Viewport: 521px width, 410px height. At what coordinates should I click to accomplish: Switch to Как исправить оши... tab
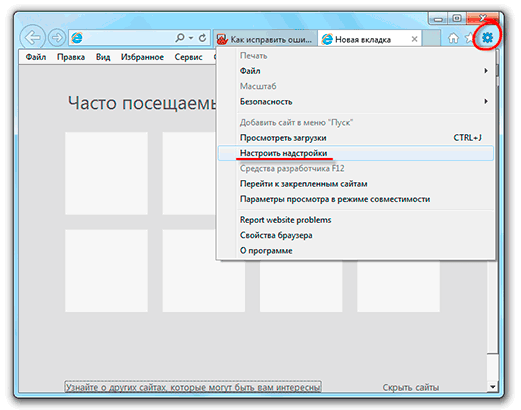pos(265,39)
